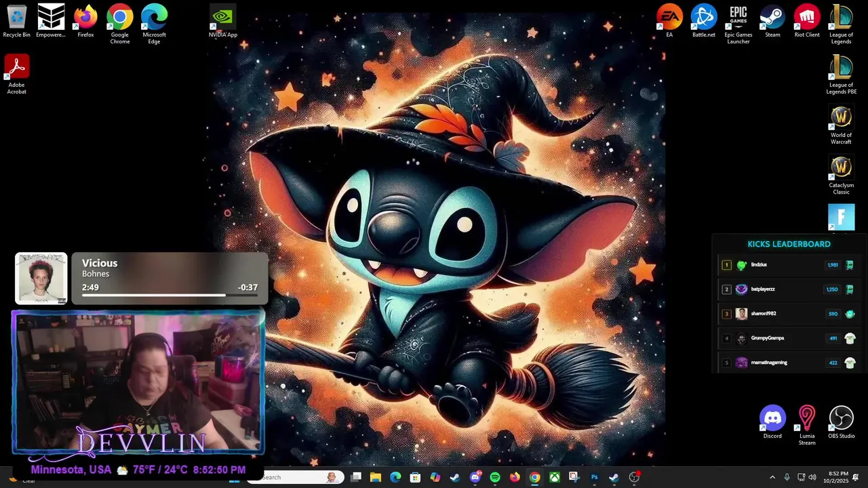Open the Cataclysm Classic shortcut
This screenshot has width=868, height=488.
pos(841,175)
